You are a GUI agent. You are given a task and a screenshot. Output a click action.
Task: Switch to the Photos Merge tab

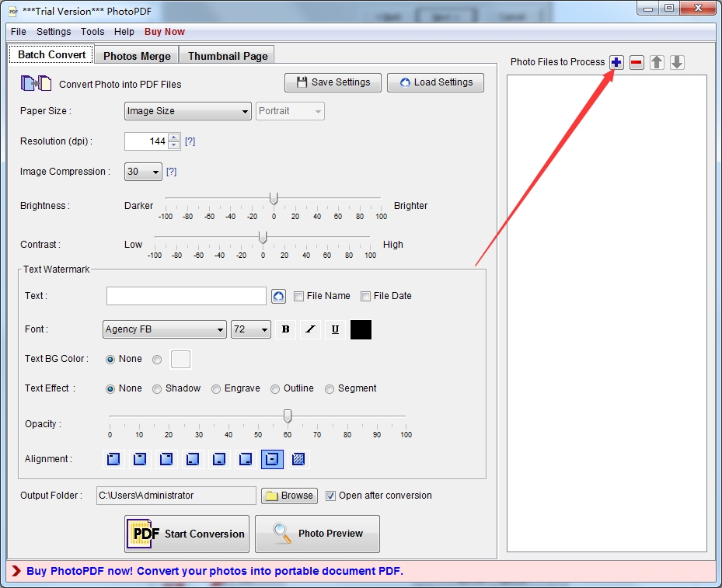(137, 56)
